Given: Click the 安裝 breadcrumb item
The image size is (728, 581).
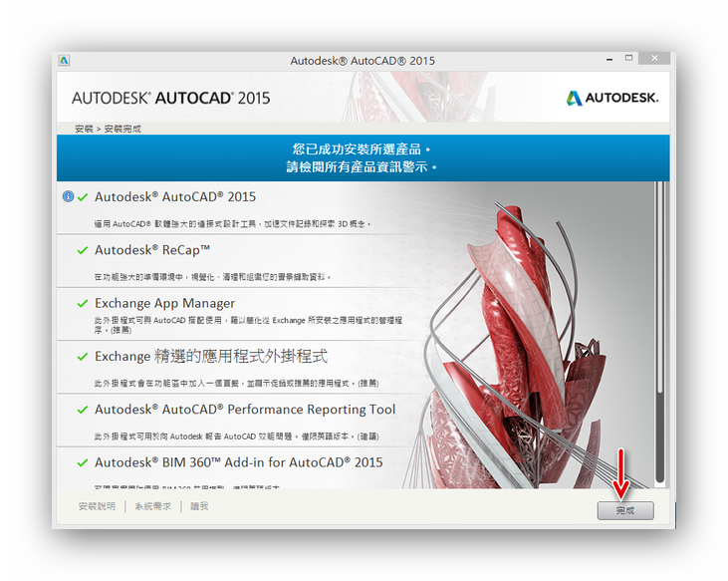Looking at the screenshot, I should point(84,129).
